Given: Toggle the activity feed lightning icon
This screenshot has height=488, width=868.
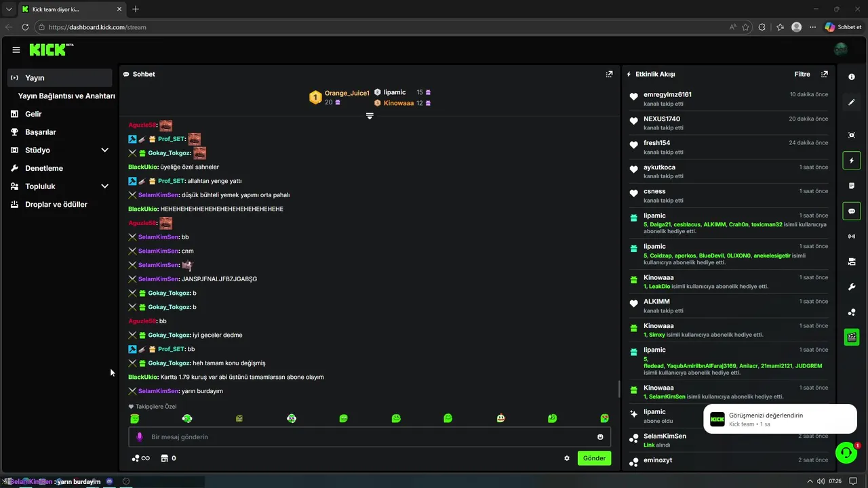Looking at the screenshot, I should click(x=852, y=161).
